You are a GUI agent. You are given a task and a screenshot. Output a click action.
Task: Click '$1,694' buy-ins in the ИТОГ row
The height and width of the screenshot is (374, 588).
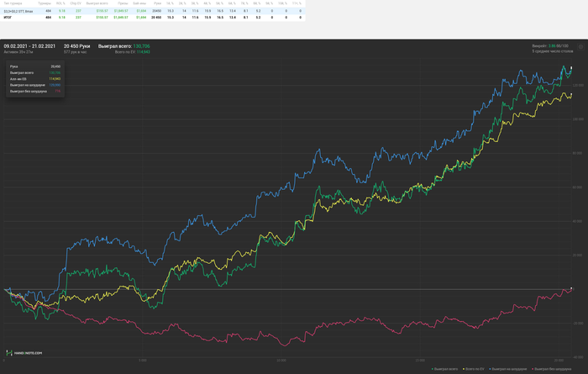click(x=141, y=18)
